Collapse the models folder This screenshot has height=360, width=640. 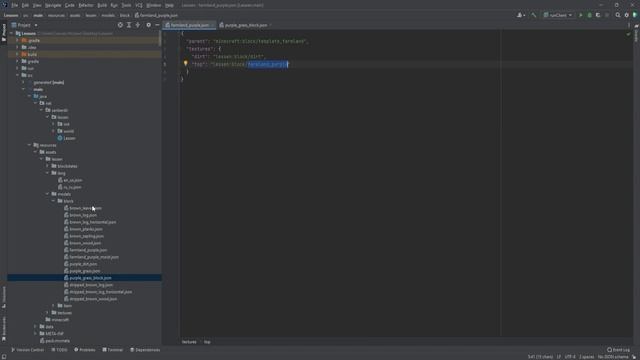[47, 194]
